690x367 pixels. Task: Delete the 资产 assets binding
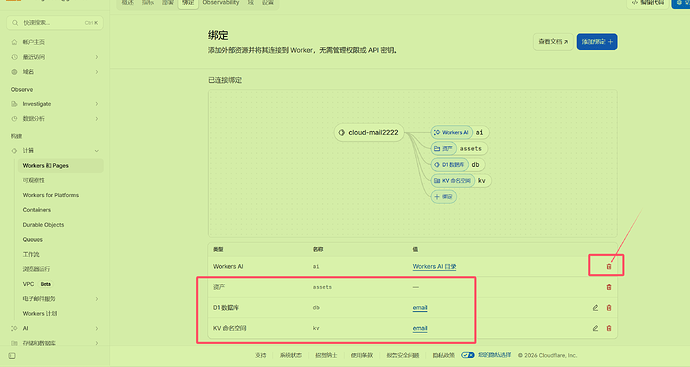[609, 287]
